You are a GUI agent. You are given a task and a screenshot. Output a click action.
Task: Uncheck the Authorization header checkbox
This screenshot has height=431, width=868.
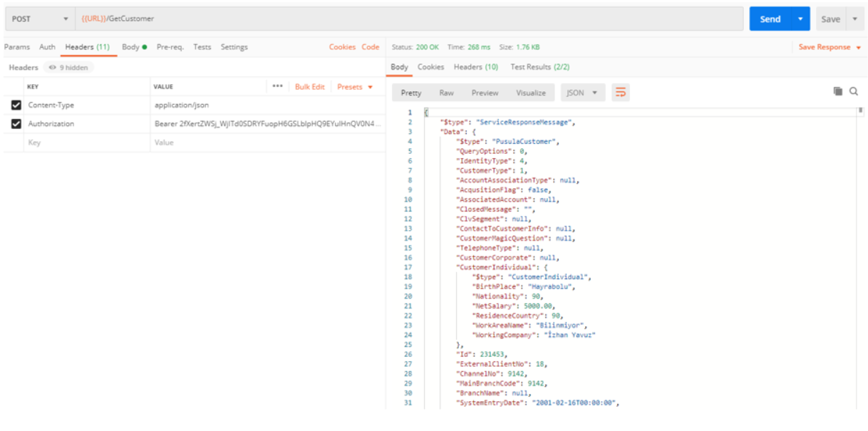point(16,124)
